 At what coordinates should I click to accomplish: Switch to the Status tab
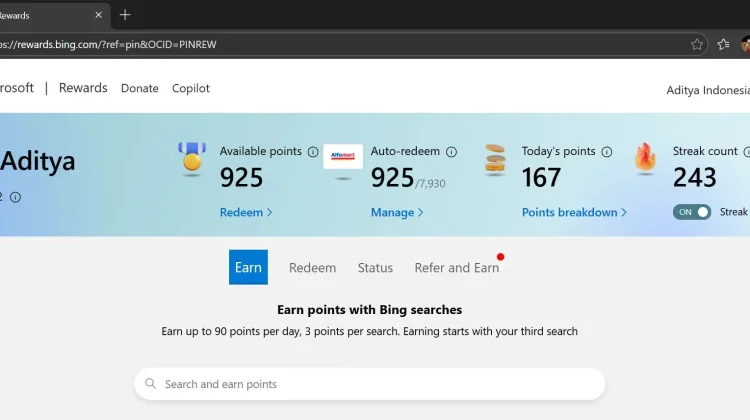(x=375, y=268)
